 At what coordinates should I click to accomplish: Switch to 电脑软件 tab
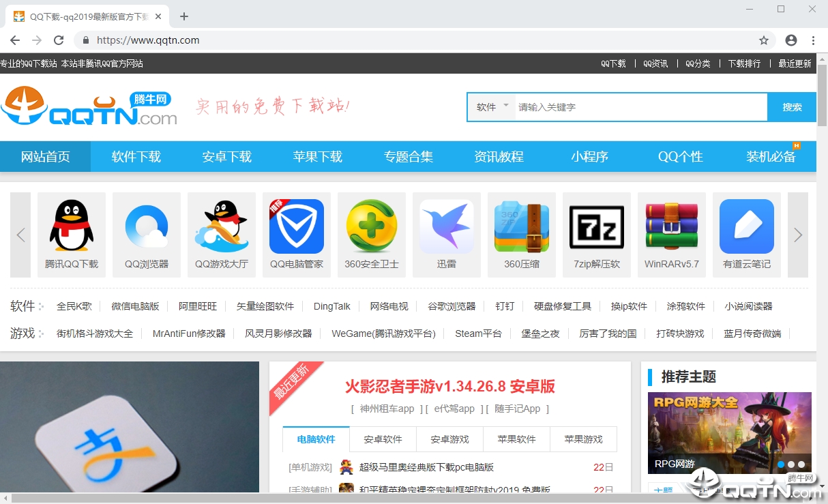click(316, 439)
